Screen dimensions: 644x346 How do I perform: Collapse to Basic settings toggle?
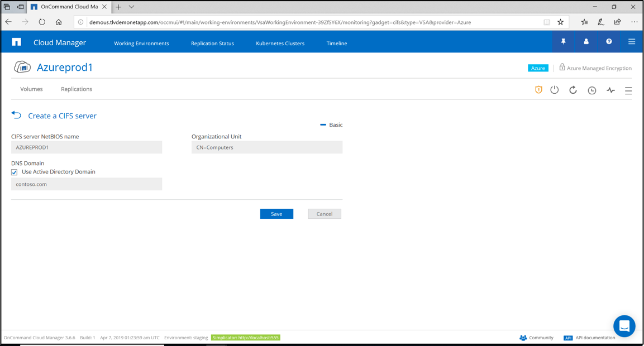[x=331, y=125]
